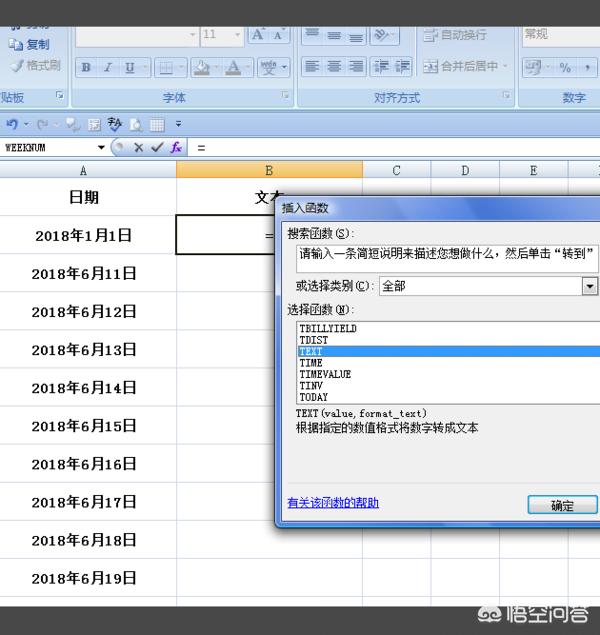Screen dimensions: 600x635
Task: Click the Undo arrow in quick access toolbar
Action: 12,124
